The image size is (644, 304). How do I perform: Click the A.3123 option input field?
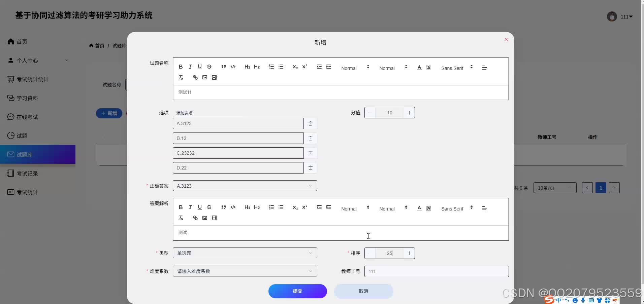click(238, 123)
